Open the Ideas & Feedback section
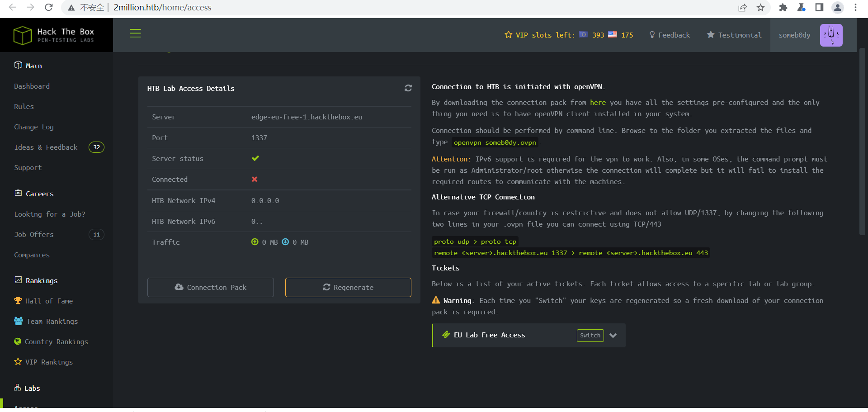This screenshot has width=868, height=412. 46,147
